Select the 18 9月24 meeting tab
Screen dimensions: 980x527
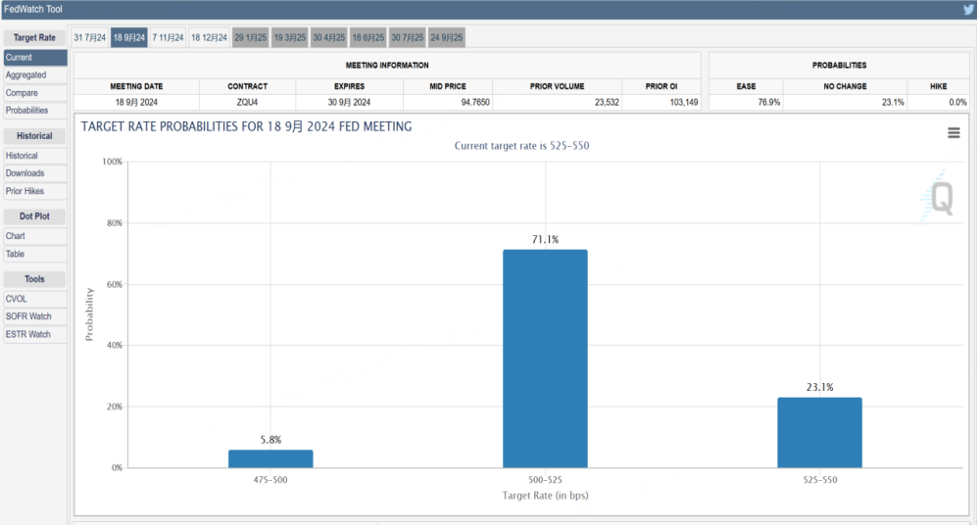pyautogui.click(x=128, y=37)
